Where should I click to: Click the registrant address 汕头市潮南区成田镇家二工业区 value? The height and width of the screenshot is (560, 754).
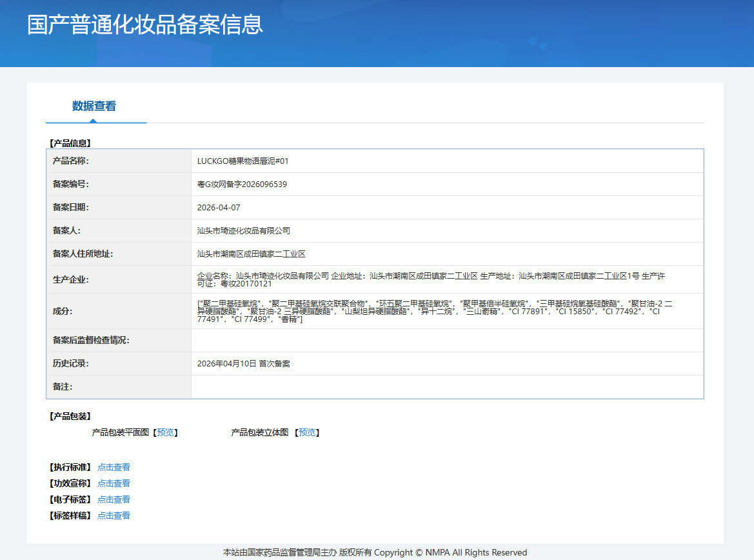point(251,254)
